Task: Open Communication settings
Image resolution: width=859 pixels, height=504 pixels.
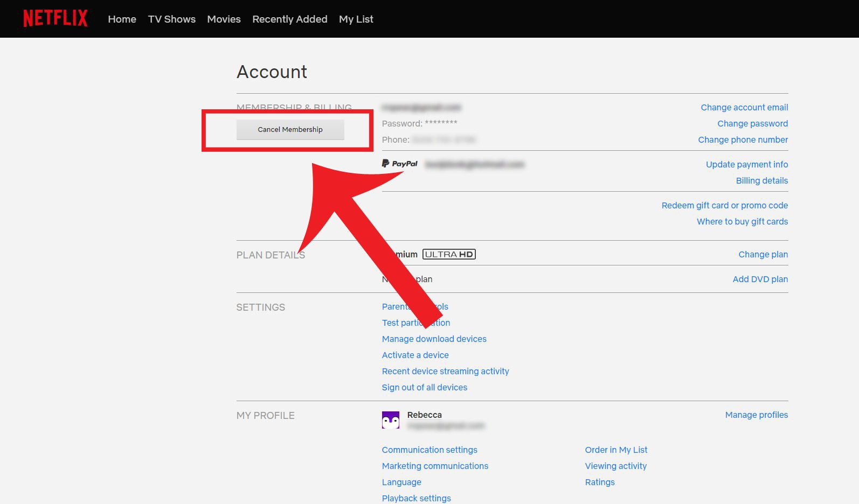Action: (x=429, y=450)
